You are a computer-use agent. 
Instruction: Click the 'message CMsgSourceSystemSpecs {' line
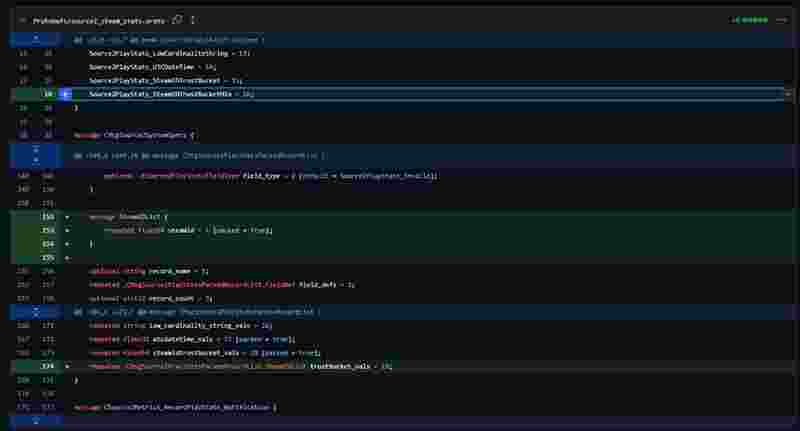tap(134, 134)
